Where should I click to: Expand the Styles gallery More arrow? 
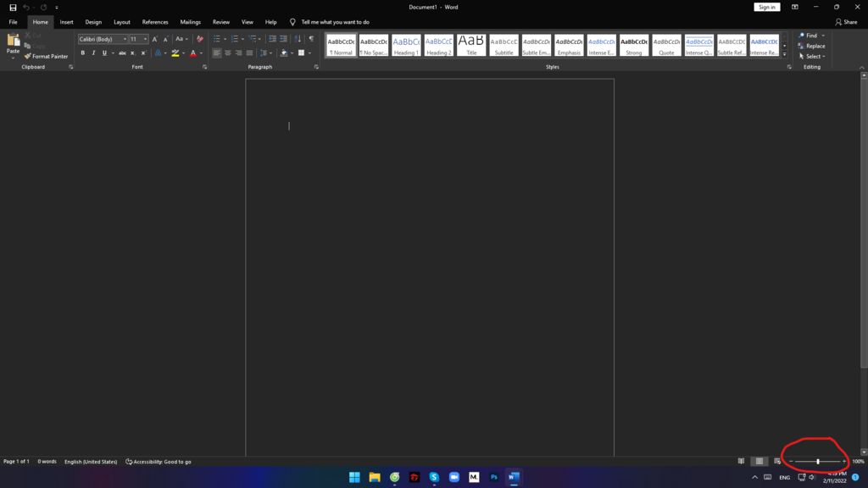[x=784, y=53]
